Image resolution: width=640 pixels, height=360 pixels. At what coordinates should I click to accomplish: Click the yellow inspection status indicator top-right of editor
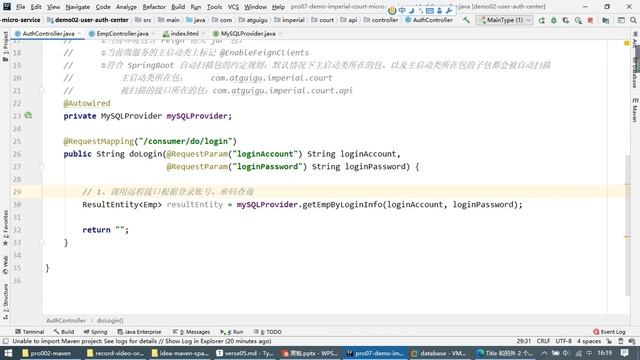627,43
